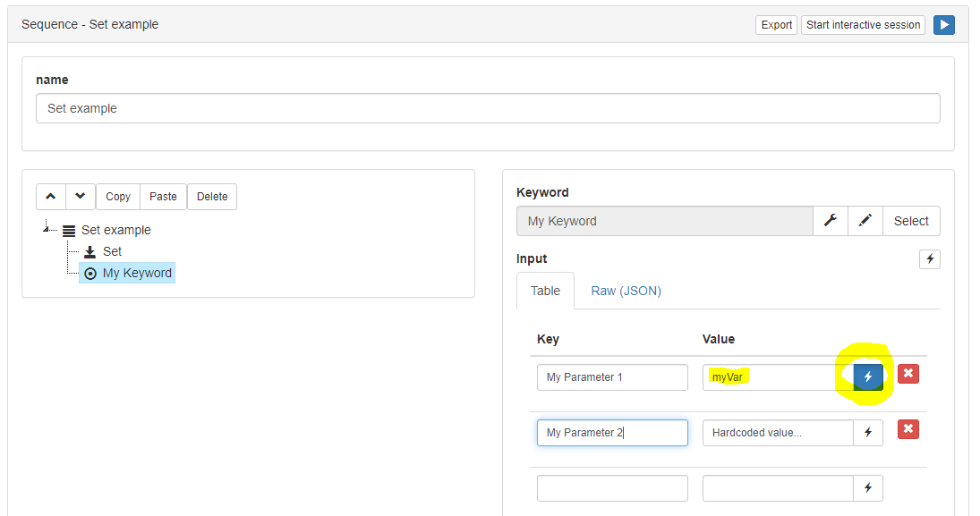Click the lightning icon on the empty row
The image size is (980, 516).
[868, 488]
